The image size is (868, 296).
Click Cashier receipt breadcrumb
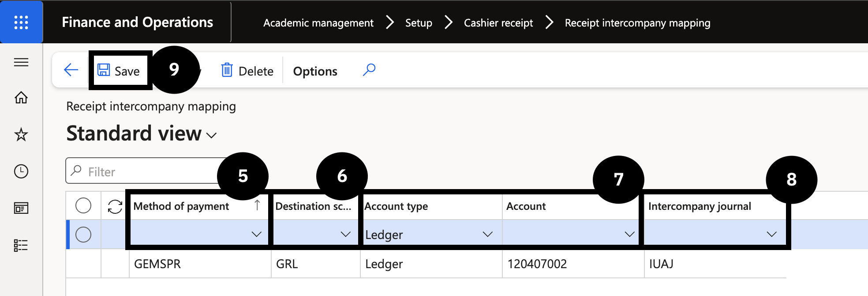click(498, 23)
